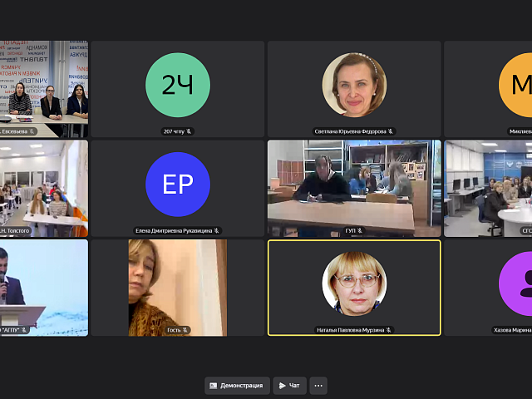The image size is (532, 399).
Task: Click the Демонстрация screen share button
Action: coord(238,386)
